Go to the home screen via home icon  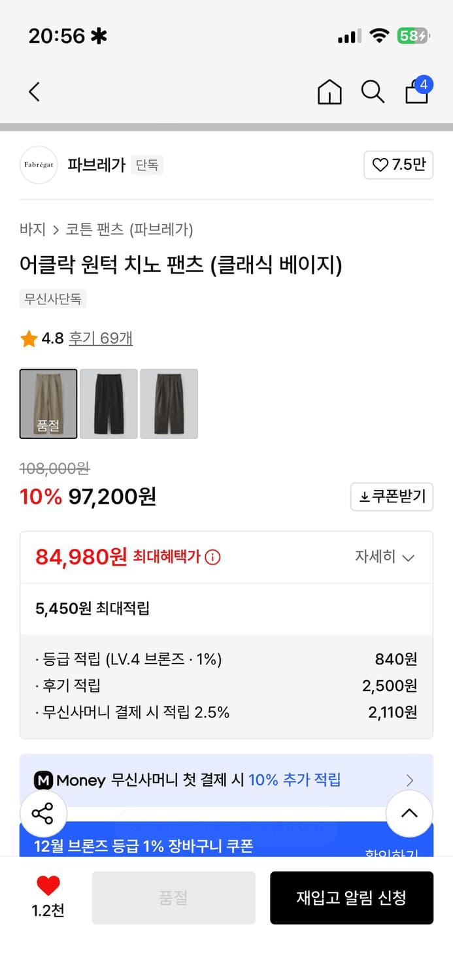point(329,92)
